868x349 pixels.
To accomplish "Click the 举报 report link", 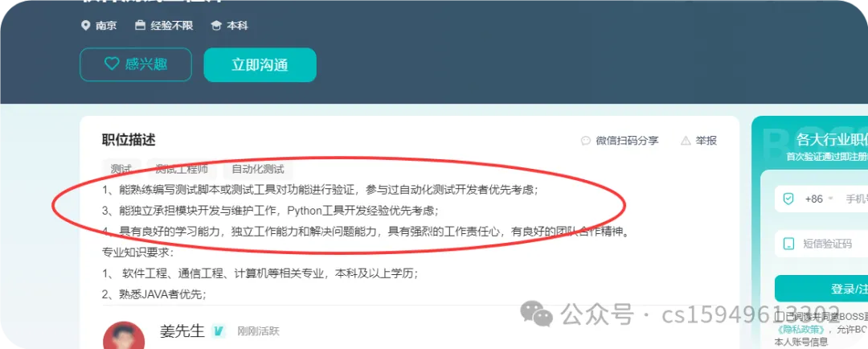I will coord(706,141).
